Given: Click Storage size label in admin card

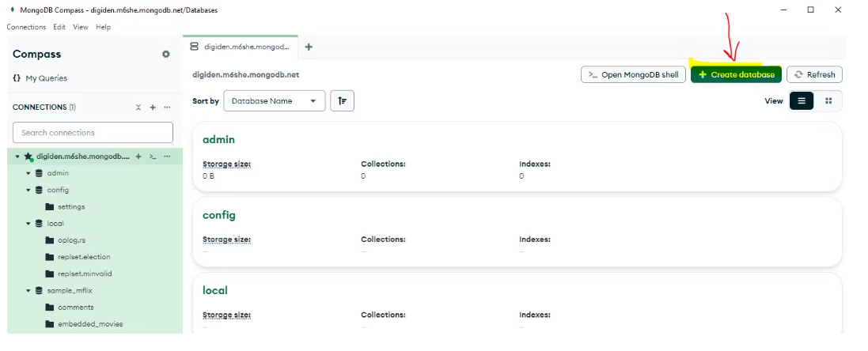Looking at the screenshot, I should (x=227, y=164).
